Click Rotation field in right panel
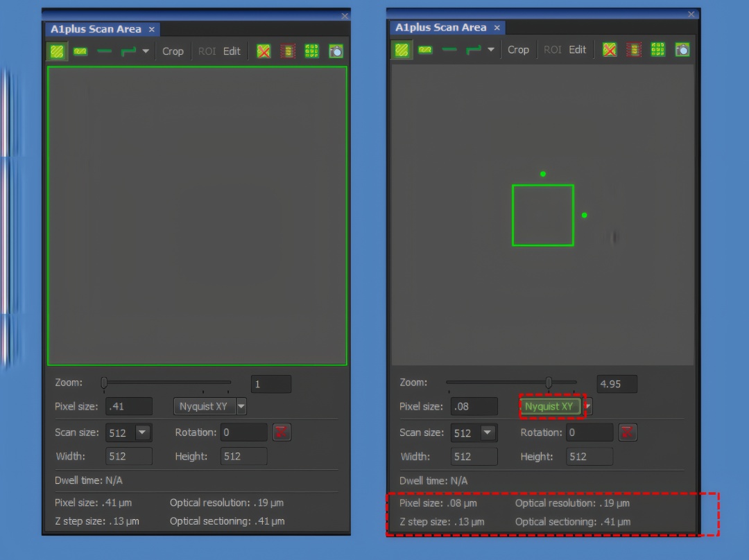The height and width of the screenshot is (560, 749). click(x=589, y=432)
